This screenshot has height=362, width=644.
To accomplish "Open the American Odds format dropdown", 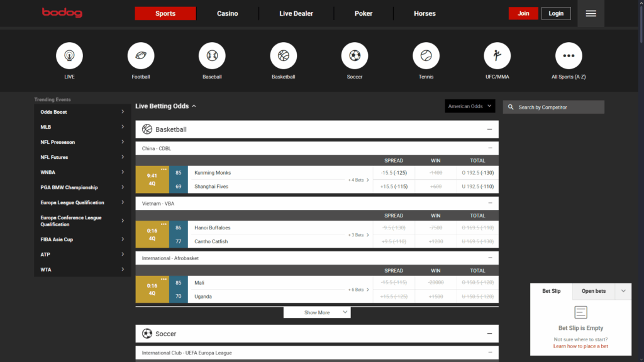I will click(469, 106).
